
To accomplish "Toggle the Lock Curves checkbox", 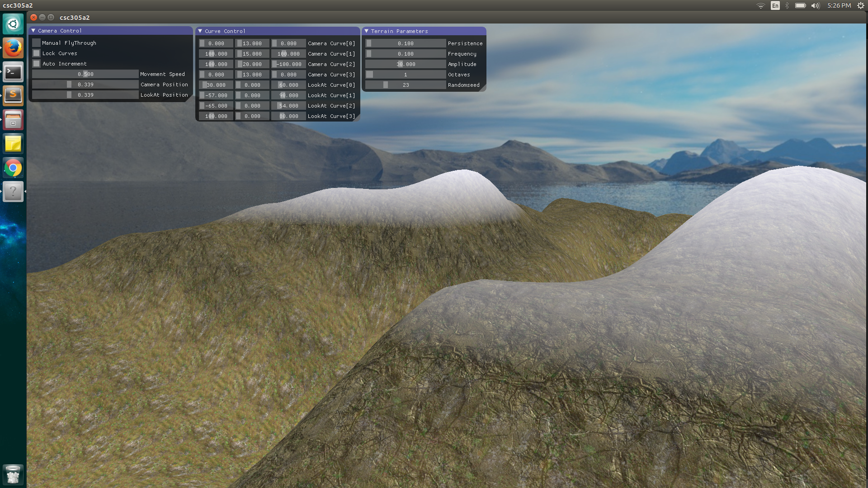I will [x=37, y=53].
